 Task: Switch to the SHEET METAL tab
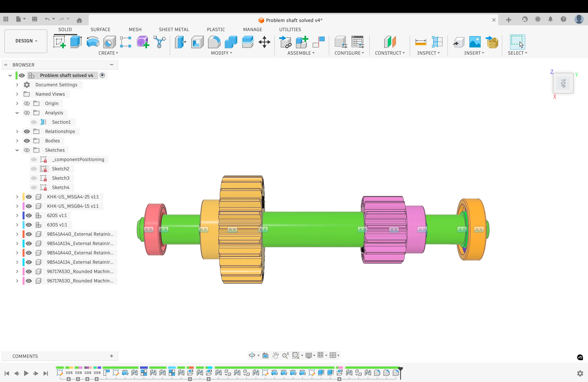(x=174, y=29)
